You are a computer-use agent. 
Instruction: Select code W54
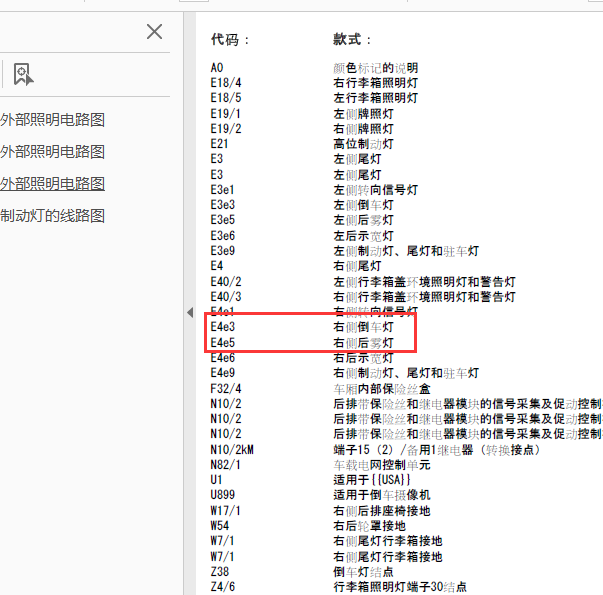(x=220, y=526)
